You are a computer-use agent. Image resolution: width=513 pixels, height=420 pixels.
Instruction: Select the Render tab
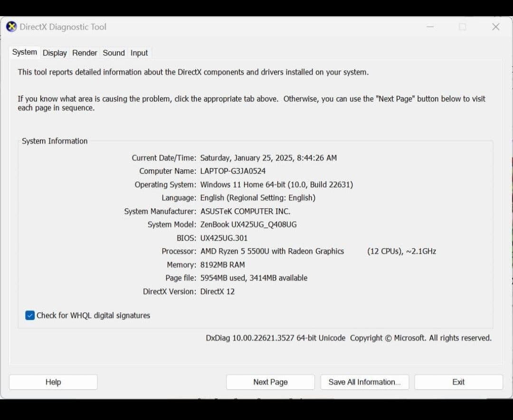[85, 53]
